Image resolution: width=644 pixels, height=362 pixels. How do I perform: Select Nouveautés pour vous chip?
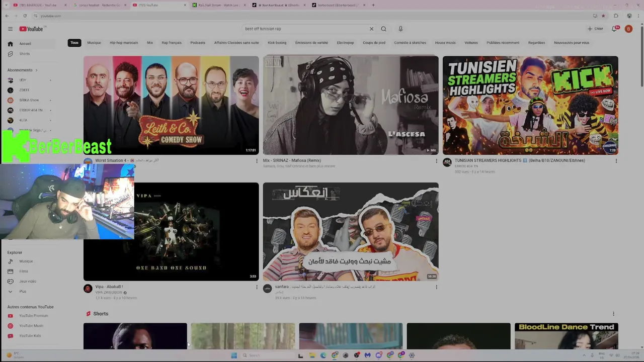coord(572,43)
